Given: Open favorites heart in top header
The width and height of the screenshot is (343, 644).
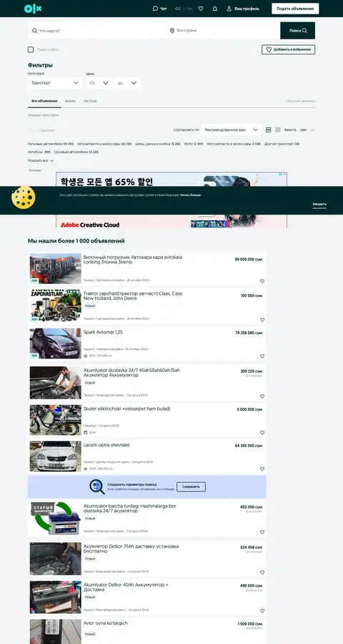Looking at the screenshot, I should click(x=201, y=9).
